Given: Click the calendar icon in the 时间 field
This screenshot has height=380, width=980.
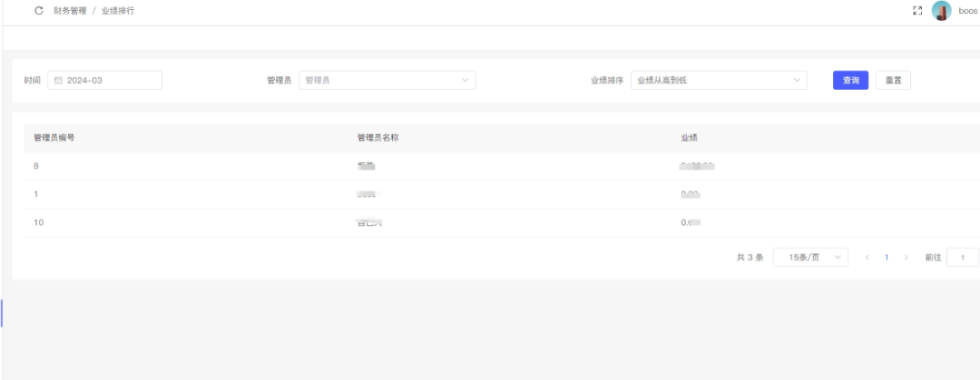Looking at the screenshot, I should 59,81.
